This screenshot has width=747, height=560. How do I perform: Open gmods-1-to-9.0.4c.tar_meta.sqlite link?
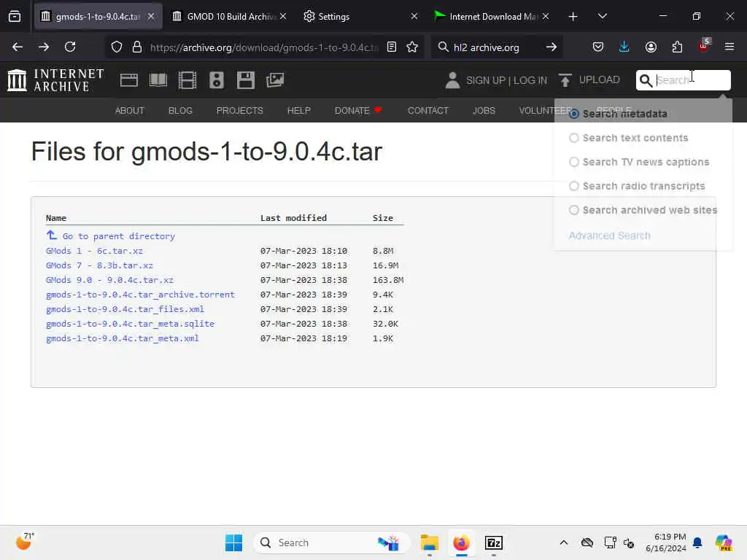[x=130, y=324]
